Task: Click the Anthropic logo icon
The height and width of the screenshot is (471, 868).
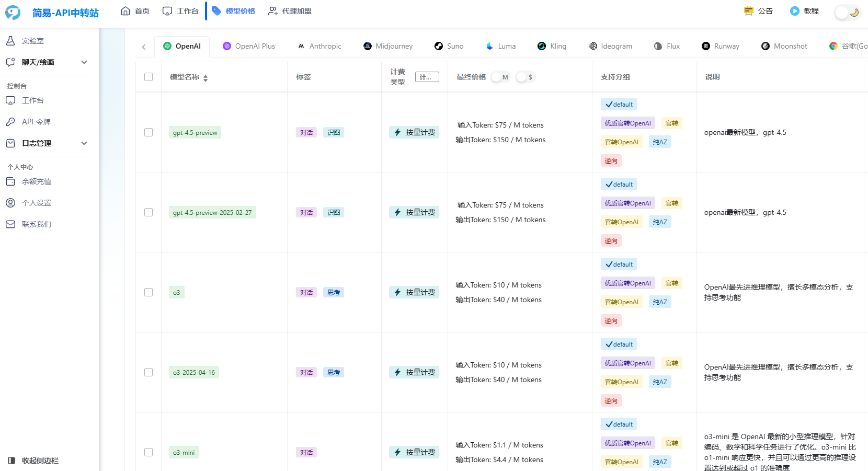Action: pyautogui.click(x=301, y=46)
